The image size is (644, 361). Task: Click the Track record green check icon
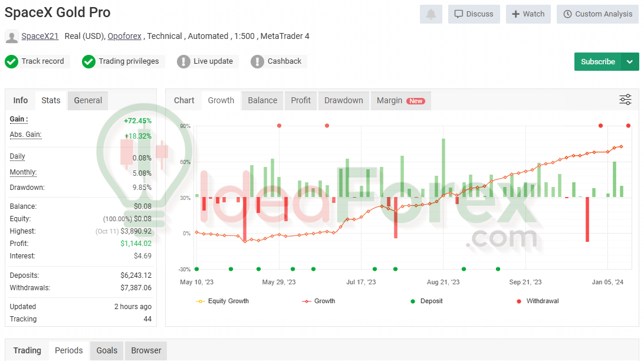coord(12,61)
